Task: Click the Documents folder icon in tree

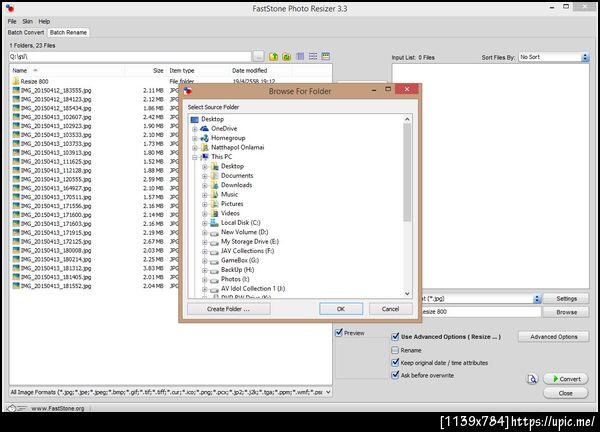Action: click(x=214, y=176)
